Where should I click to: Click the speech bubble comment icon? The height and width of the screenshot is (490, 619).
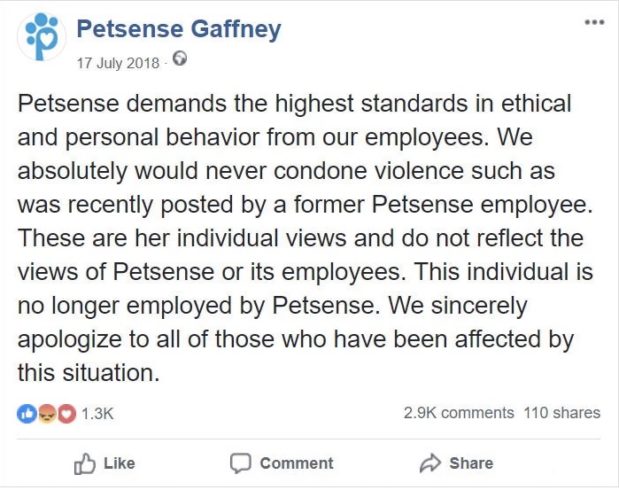coord(240,463)
